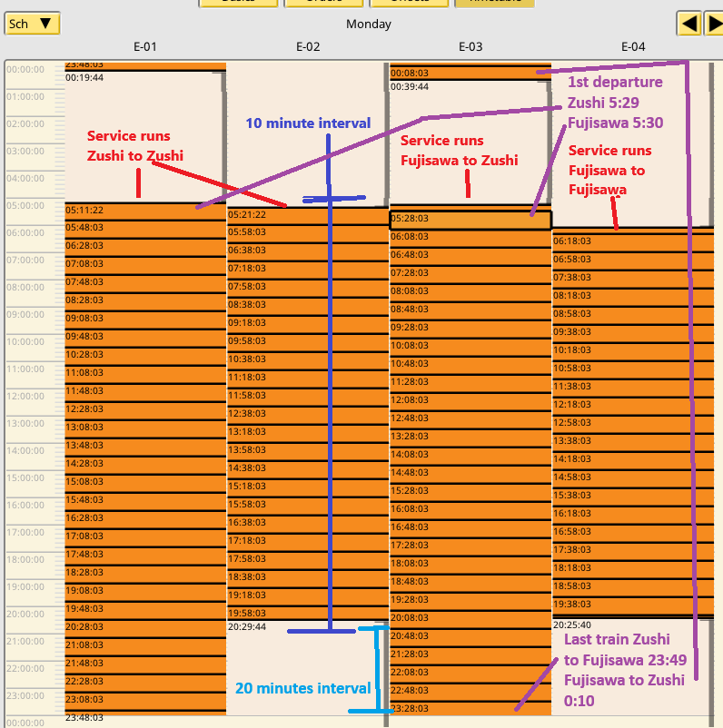Select the 10:58:03 trip in E-04
This screenshot has height=728, width=723.
point(633,369)
